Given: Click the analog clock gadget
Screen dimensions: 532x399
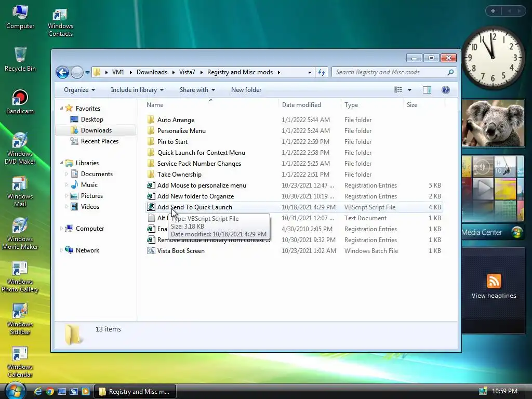Looking at the screenshot, I should click(x=493, y=58).
